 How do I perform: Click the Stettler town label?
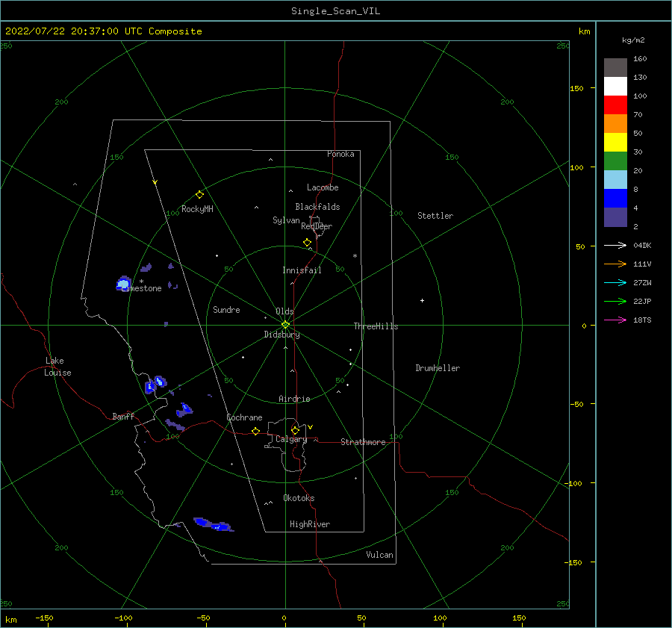(x=435, y=216)
